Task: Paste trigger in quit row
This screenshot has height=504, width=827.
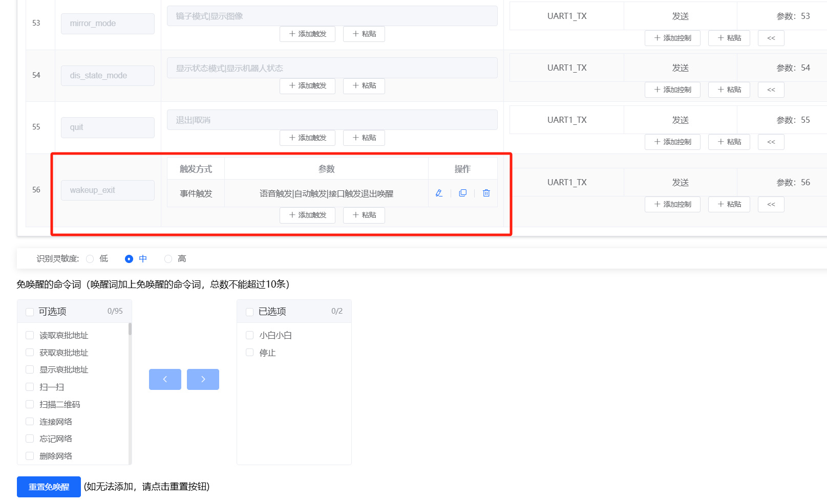Action: click(364, 138)
